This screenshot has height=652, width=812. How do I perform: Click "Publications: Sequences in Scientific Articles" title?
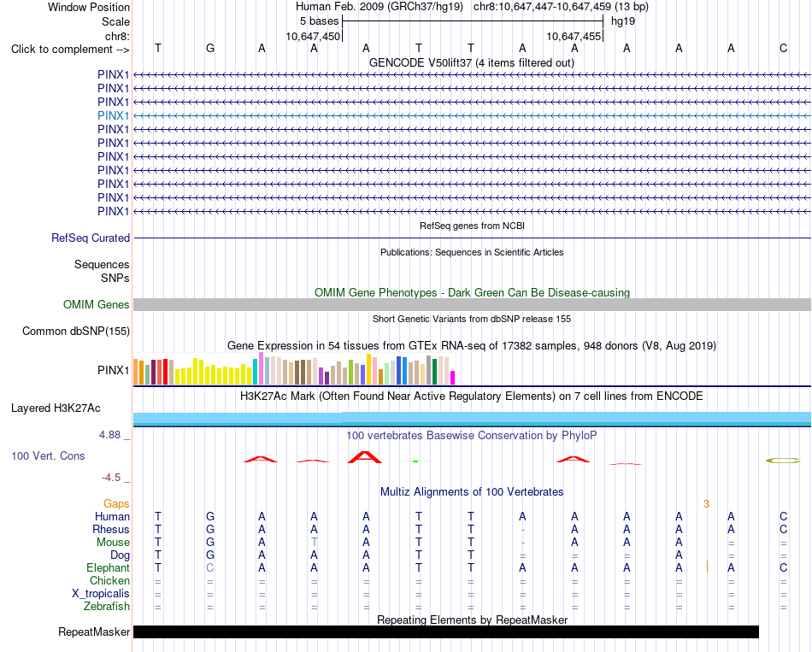tap(472, 252)
